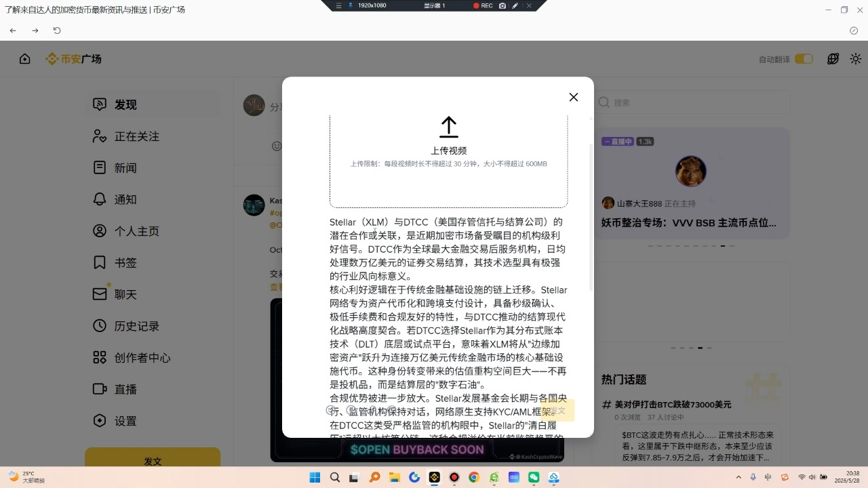Open 聊天 in the sidebar
The width and height of the screenshot is (868, 488).
click(153, 294)
